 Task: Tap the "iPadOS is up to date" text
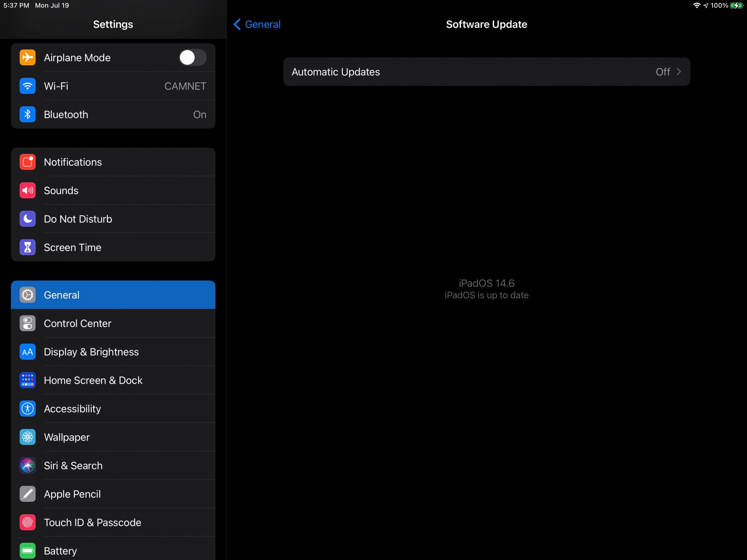[486, 295]
